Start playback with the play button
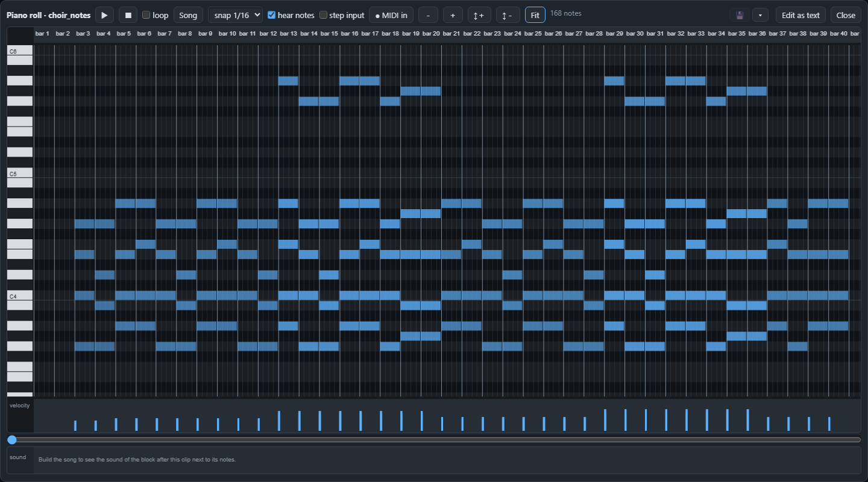Viewport: 868px width, 482px height. (104, 15)
